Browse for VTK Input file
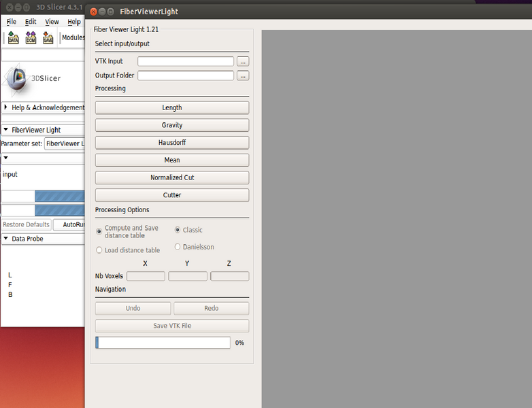This screenshot has height=408, width=532. [243, 61]
